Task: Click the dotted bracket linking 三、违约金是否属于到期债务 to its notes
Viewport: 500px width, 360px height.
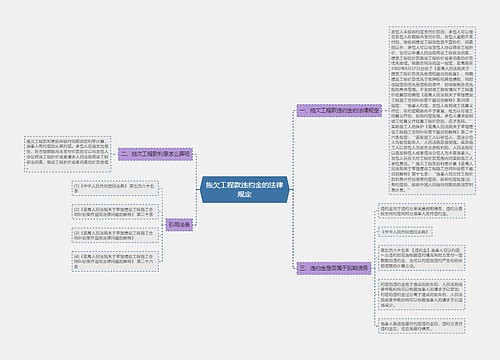Action: click(x=375, y=268)
